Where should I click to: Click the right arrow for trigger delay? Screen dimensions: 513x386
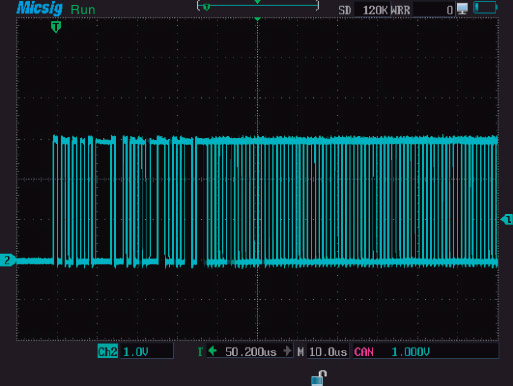pos(287,351)
